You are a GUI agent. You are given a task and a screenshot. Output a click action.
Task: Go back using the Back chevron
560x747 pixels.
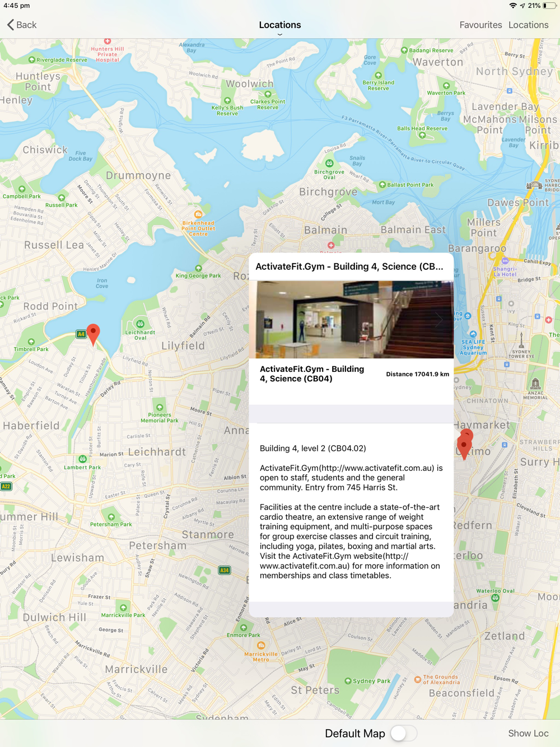(x=22, y=25)
